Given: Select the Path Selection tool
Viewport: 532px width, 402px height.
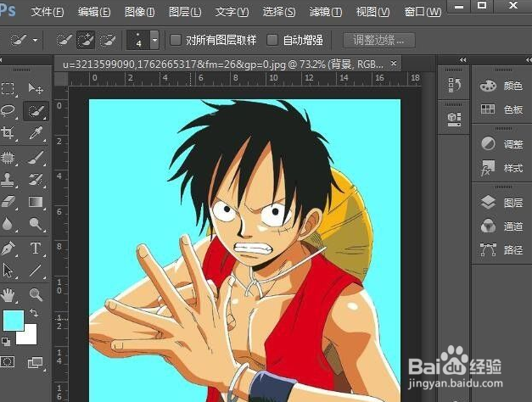Looking at the screenshot, I should tap(8, 271).
